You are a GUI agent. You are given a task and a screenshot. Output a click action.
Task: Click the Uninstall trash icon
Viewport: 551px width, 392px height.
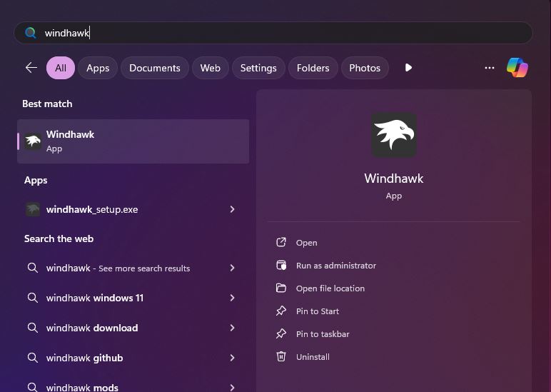[281, 357]
